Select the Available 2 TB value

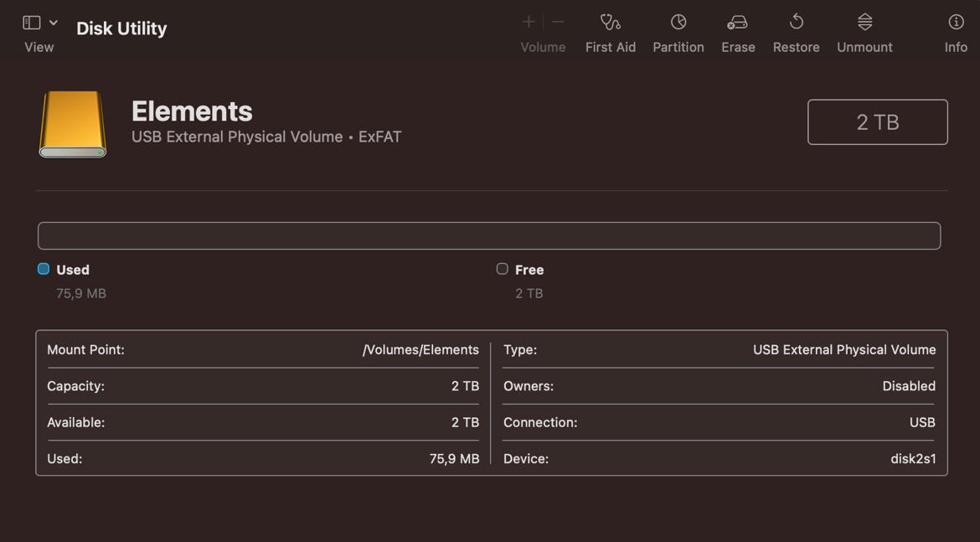[465, 422]
